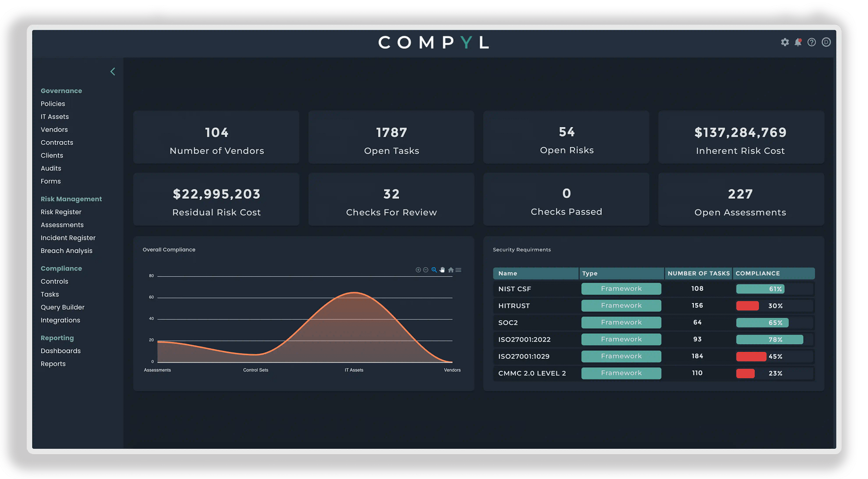Toggle the zoom selection tool on the chart
Image resolution: width=868 pixels, height=479 pixels.
coord(434,270)
